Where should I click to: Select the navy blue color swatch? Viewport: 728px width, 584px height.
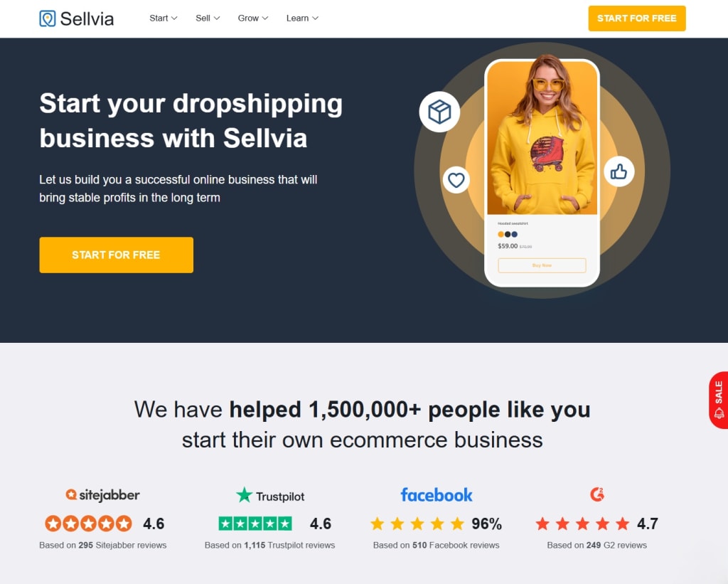click(515, 235)
